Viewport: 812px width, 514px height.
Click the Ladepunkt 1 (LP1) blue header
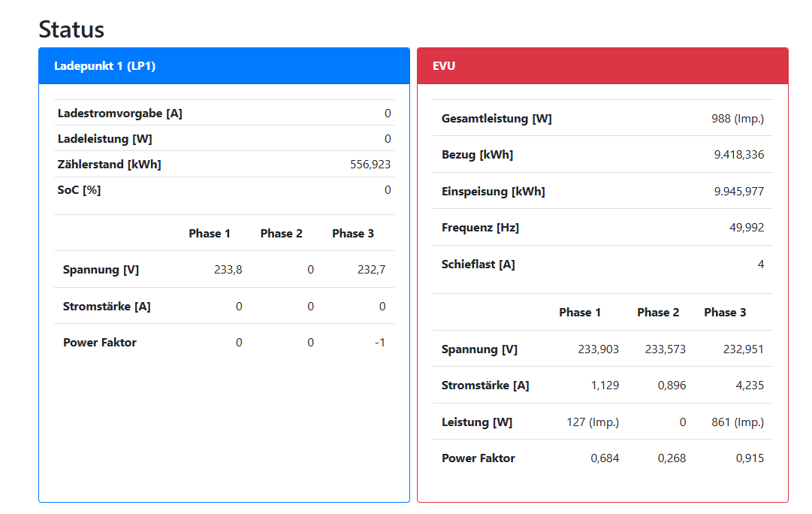tap(225, 66)
